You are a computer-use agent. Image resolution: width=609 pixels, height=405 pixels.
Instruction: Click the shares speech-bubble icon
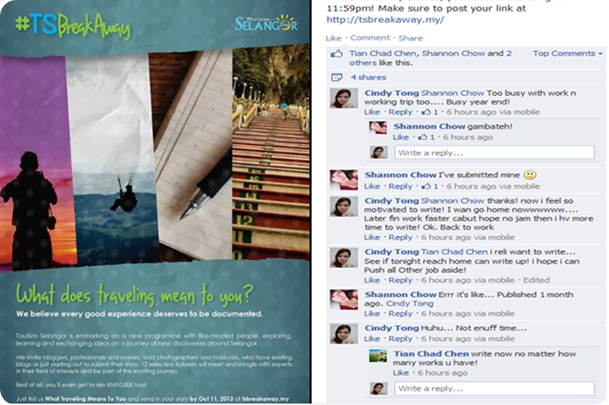pyautogui.click(x=336, y=77)
